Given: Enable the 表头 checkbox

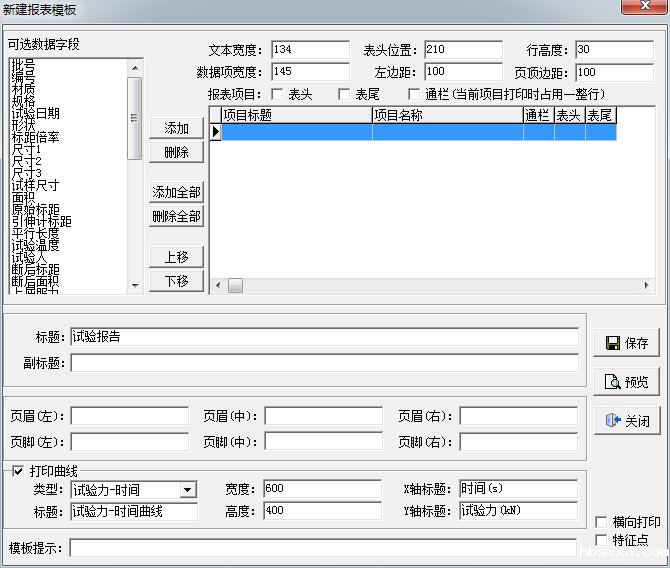Looking at the screenshot, I should pyautogui.click(x=277, y=95).
